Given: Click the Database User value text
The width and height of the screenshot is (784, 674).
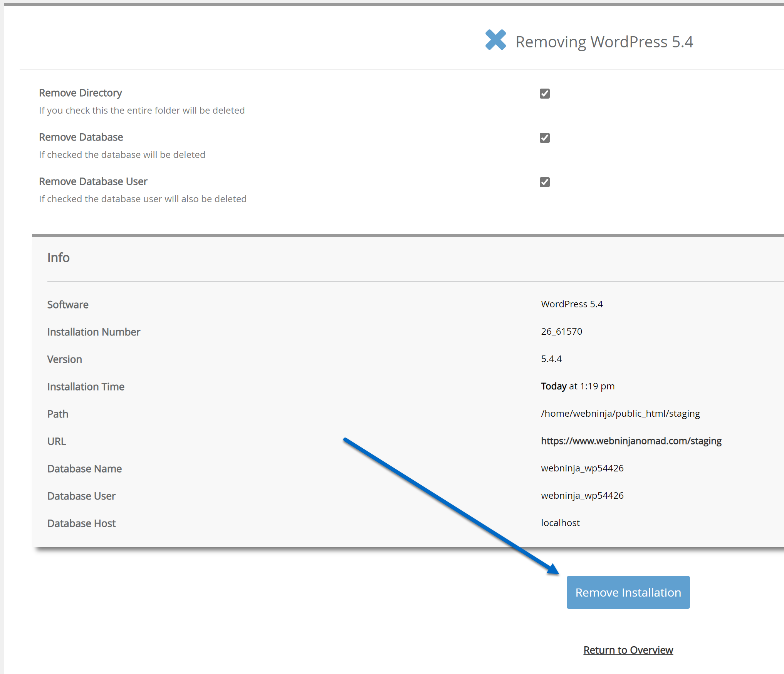Looking at the screenshot, I should point(582,496).
